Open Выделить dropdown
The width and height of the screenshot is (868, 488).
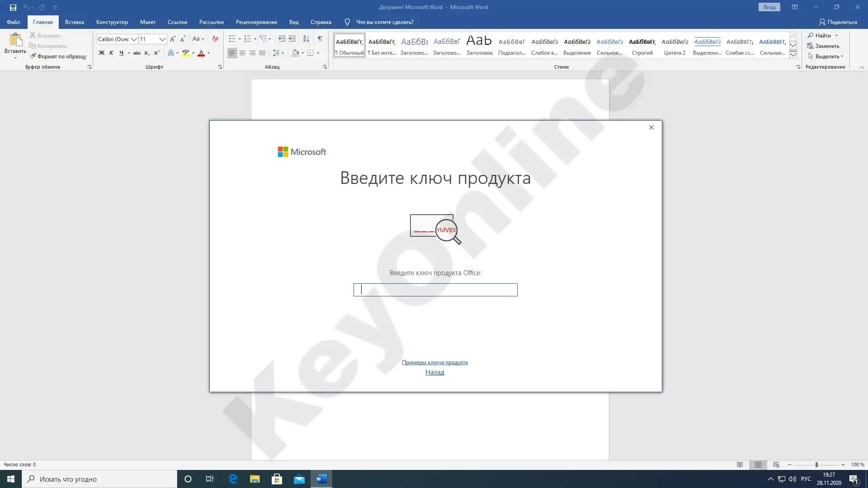pos(825,56)
